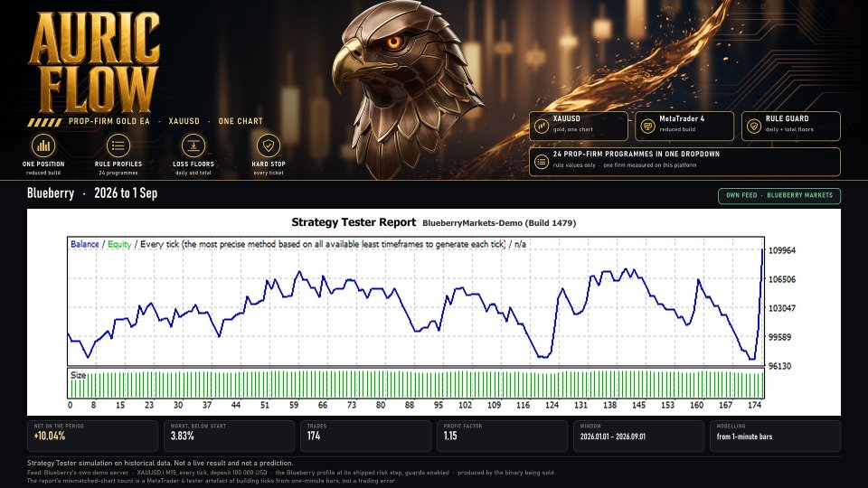Click the 'Every tick' modelling method description
The width and height of the screenshot is (868, 488).
(323, 244)
